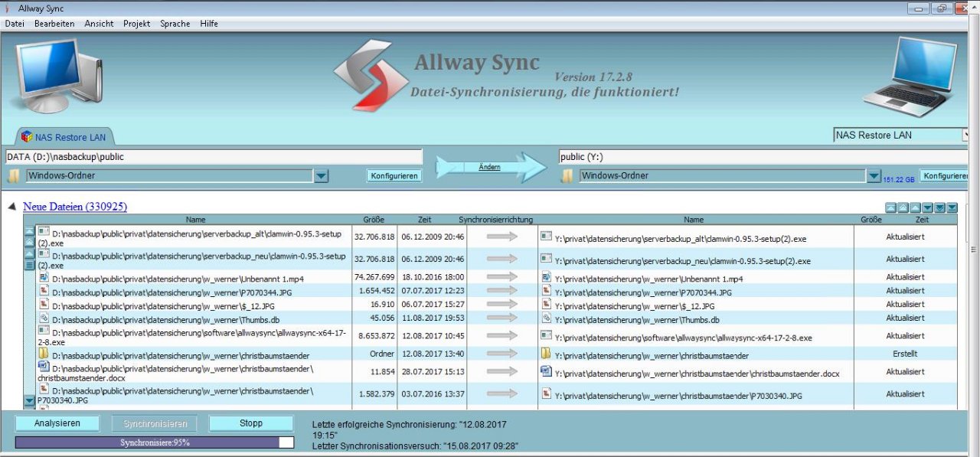Click the single-down navigation arrow at top right
Screen dimensions: 980x457
[x=927, y=207]
